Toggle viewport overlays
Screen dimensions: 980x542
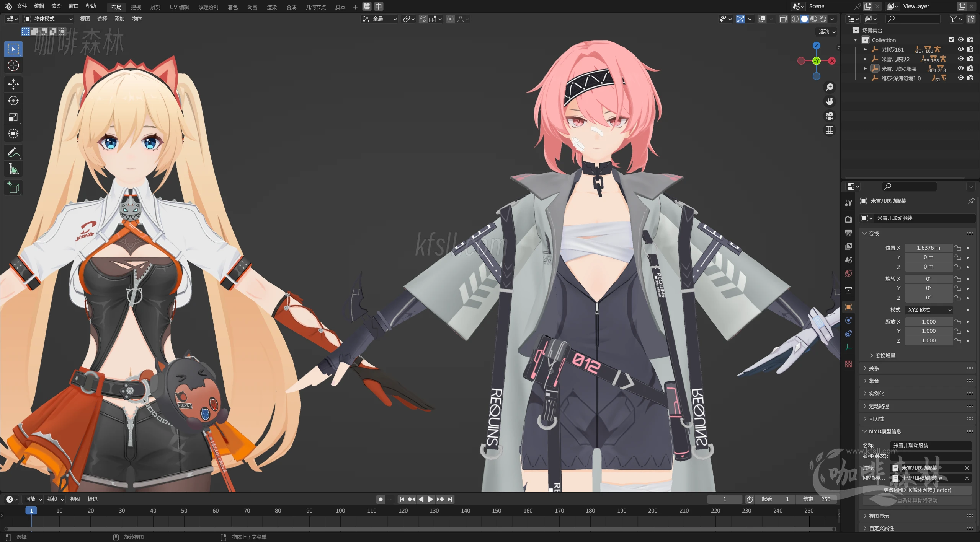pos(762,19)
